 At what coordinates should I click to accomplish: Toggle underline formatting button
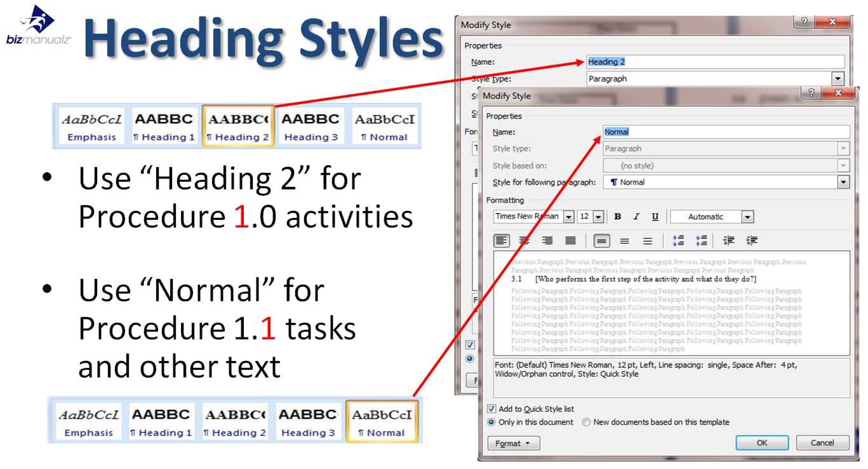tap(655, 217)
